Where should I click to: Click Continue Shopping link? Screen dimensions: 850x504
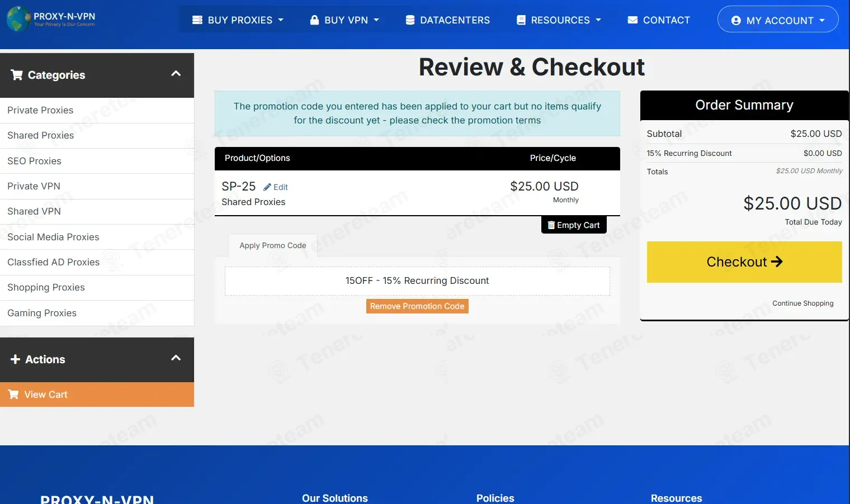(803, 303)
